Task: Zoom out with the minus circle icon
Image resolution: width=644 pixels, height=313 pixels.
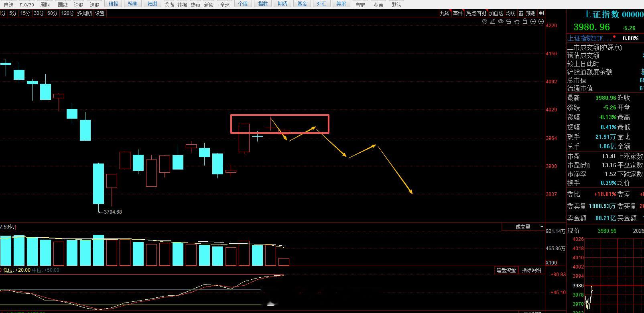Action: (x=541, y=22)
